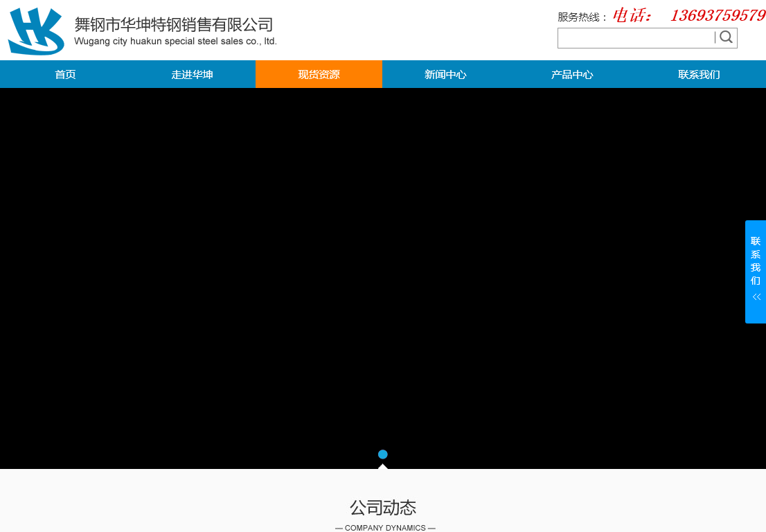The width and height of the screenshot is (766, 532).
Task: Select the blue carousel indicator dot
Action: pos(382,454)
